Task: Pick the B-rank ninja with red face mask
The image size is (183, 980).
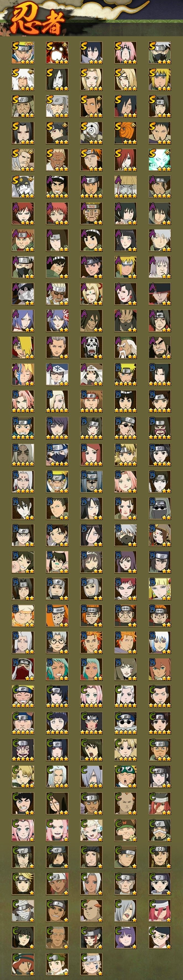Action: coord(23,669)
